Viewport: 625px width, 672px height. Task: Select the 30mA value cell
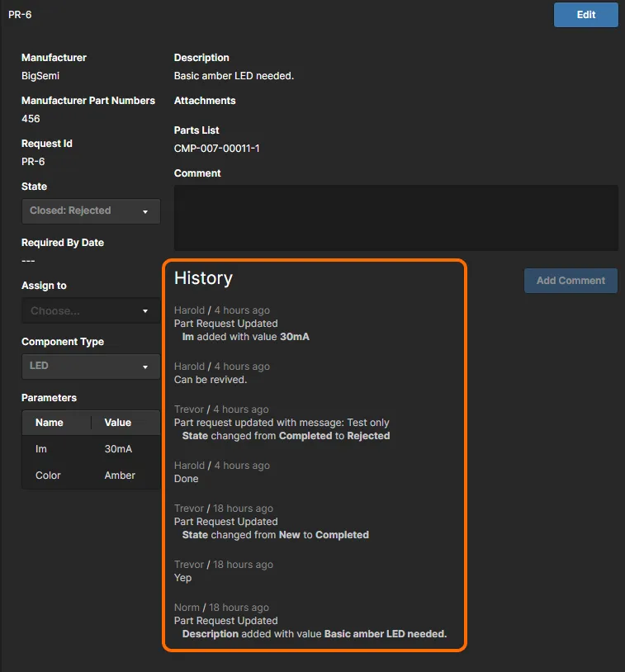(x=119, y=449)
